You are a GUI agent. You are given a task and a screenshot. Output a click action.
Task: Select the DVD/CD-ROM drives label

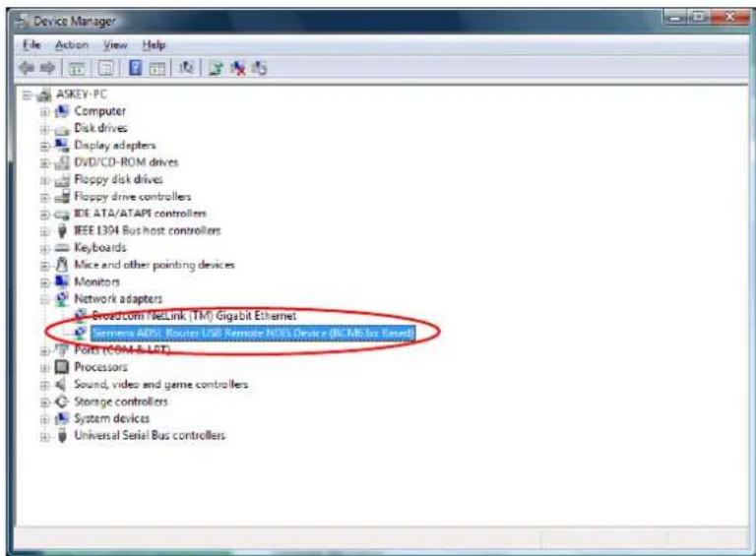126,162
